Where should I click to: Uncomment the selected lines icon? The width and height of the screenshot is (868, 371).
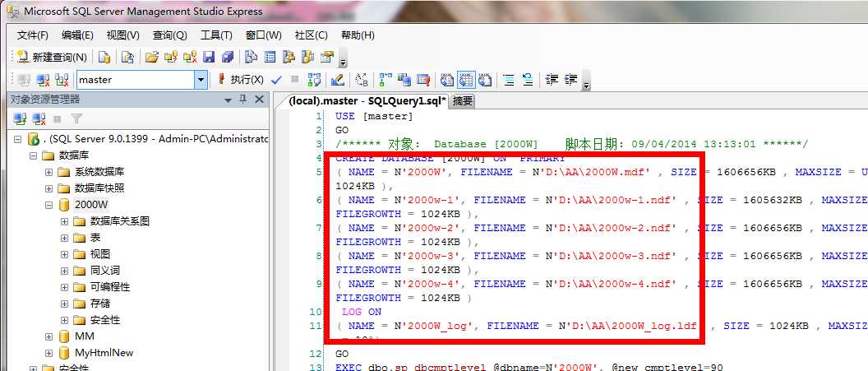(528, 80)
